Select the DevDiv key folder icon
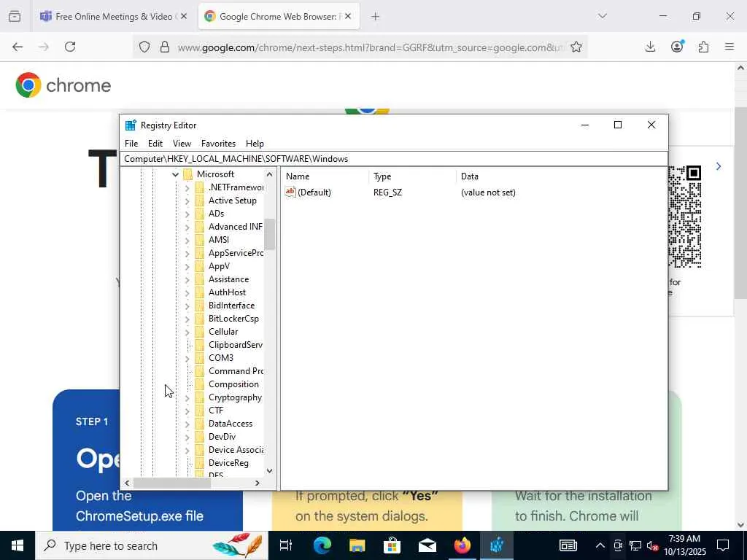The image size is (747, 560). (x=200, y=437)
